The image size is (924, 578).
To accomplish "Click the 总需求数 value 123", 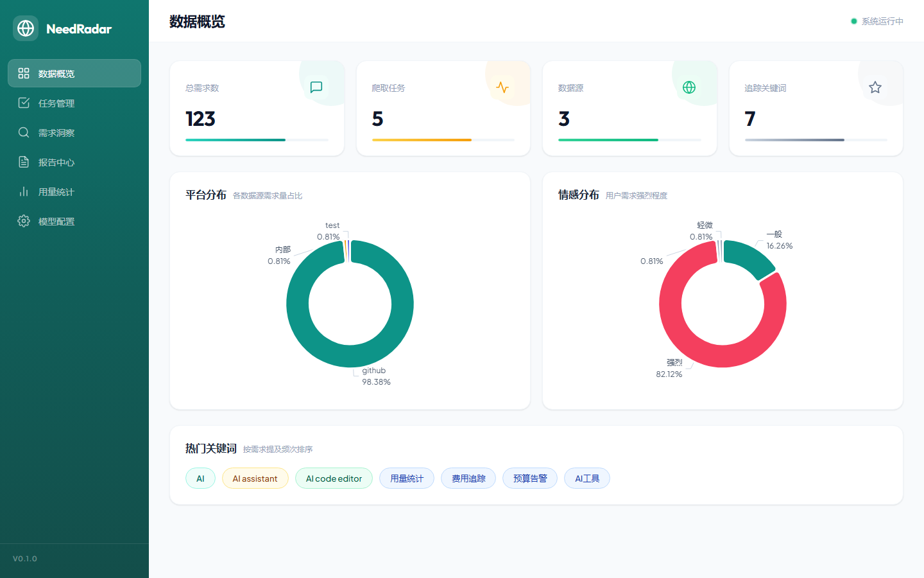I will pyautogui.click(x=200, y=119).
